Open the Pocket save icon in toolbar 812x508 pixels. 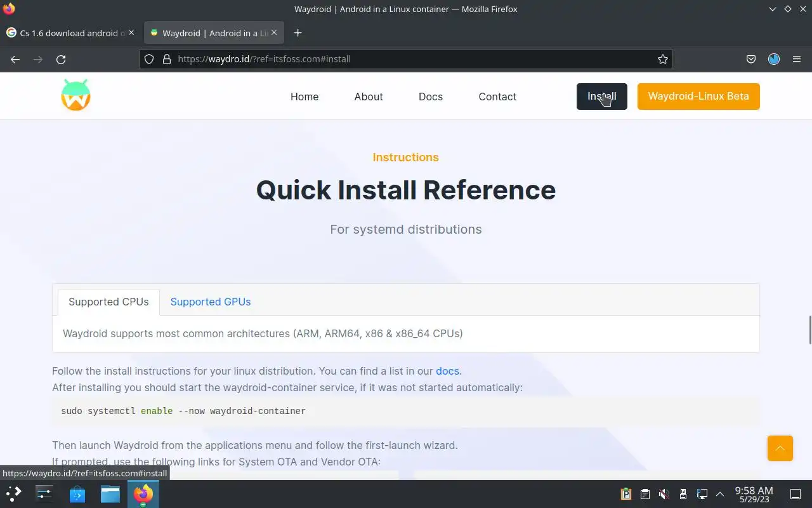pos(751,59)
